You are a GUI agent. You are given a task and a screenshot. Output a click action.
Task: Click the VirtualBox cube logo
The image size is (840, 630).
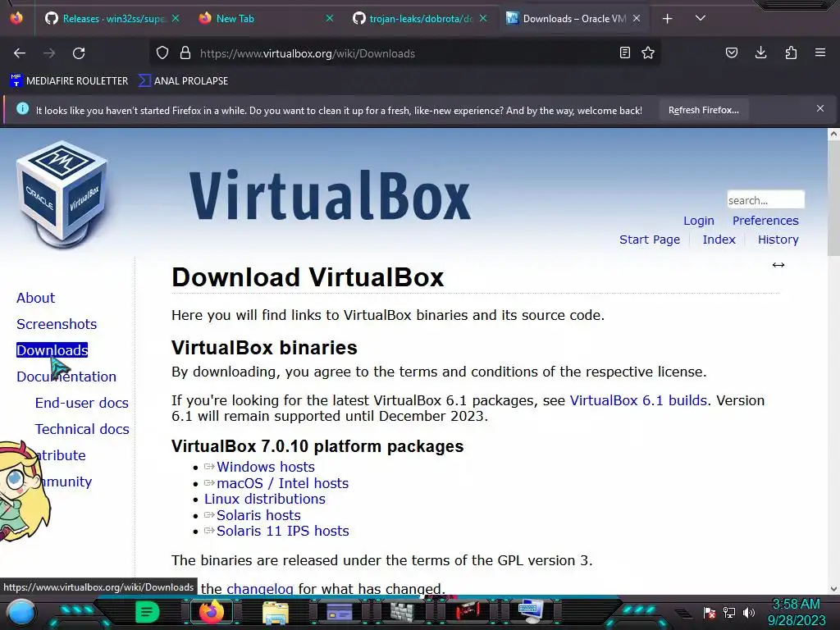[x=63, y=194]
